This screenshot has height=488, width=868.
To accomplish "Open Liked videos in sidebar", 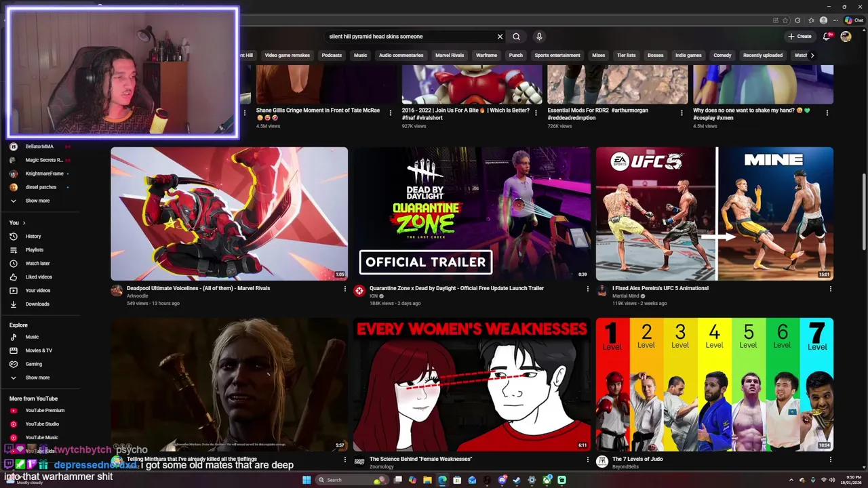I will pos(39,277).
